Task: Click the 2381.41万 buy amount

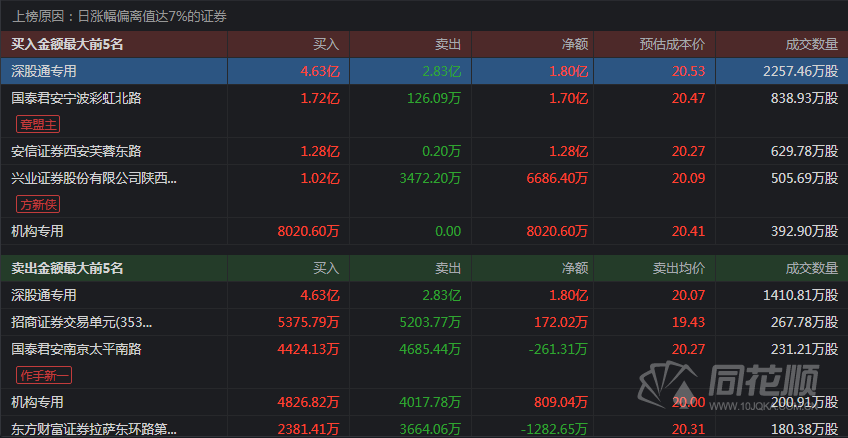Action: [x=309, y=430]
